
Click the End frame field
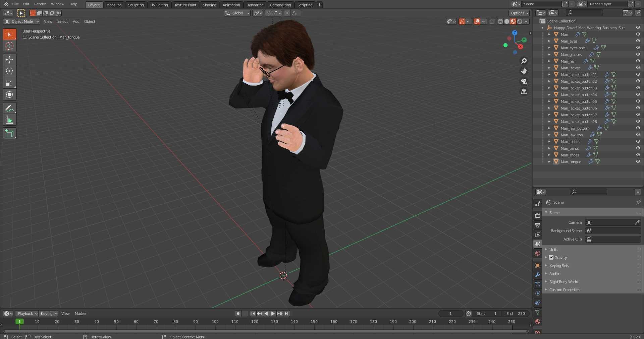tap(516, 314)
